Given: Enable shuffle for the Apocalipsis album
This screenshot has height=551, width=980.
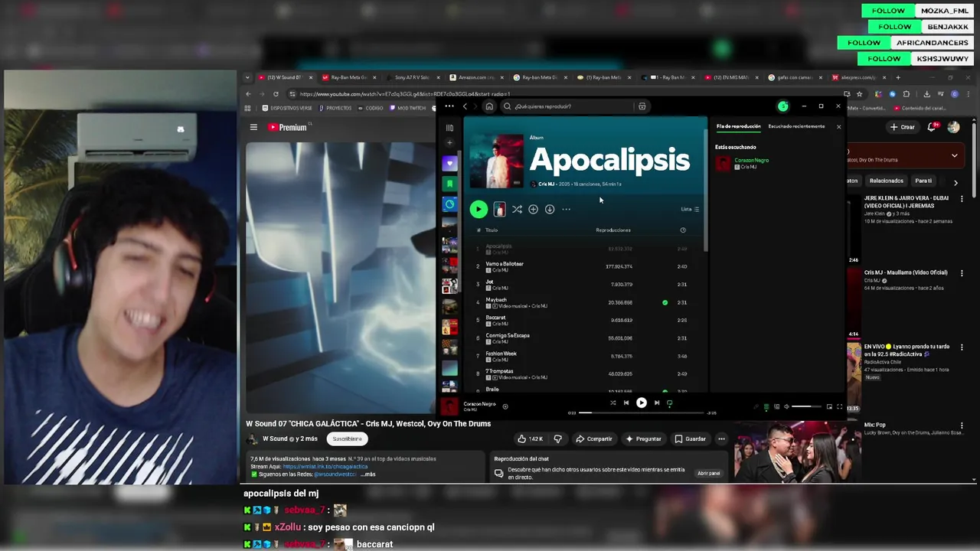Looking at the screenshot, I should 517,209.
